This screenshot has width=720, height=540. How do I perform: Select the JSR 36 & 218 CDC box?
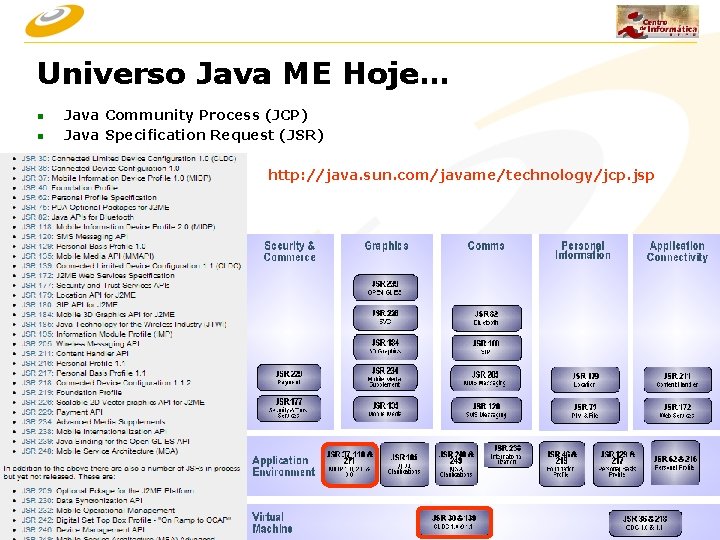(645, 523)
